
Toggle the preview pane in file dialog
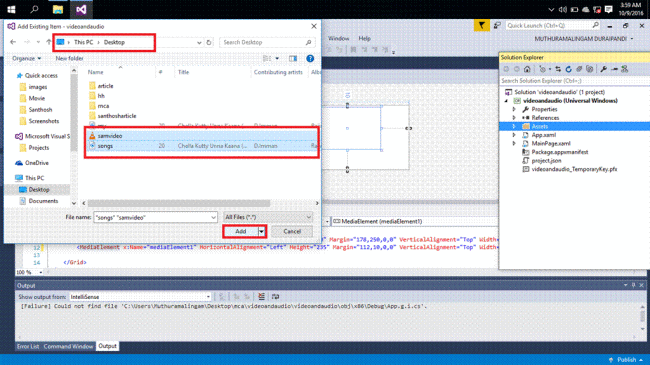pyautogui.click(x=293, y=58)
